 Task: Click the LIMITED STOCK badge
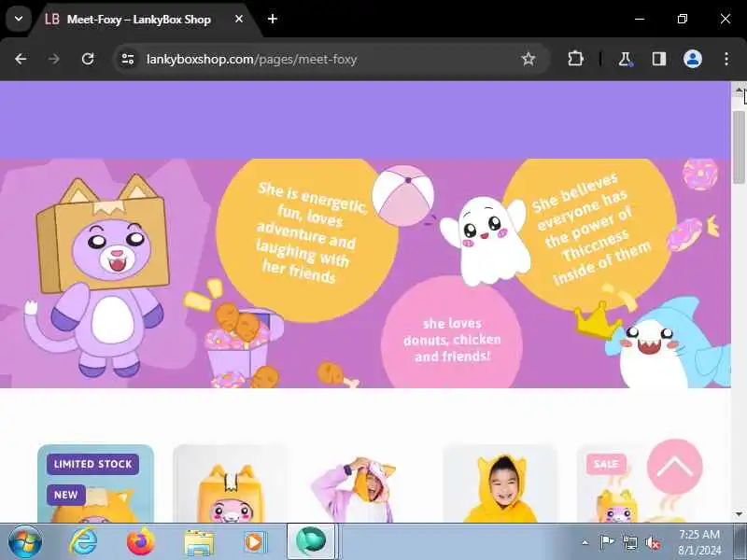[x=92, y=464]
